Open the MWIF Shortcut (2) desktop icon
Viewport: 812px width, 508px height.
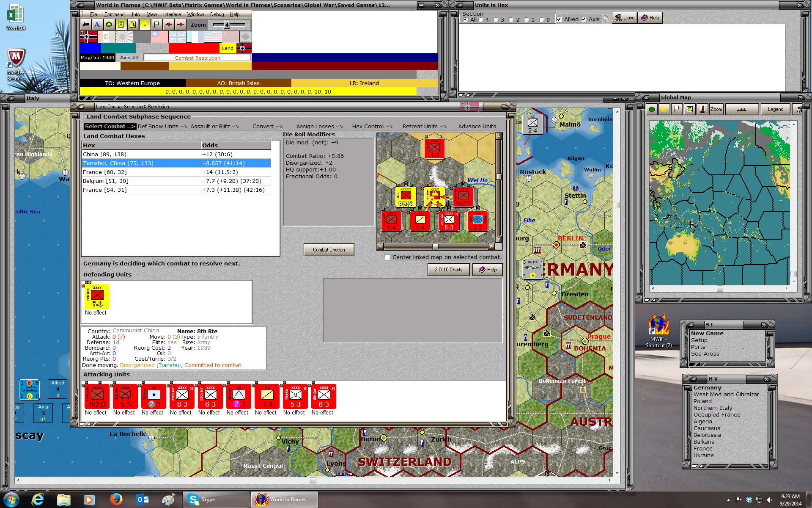(x=658, y=331)
